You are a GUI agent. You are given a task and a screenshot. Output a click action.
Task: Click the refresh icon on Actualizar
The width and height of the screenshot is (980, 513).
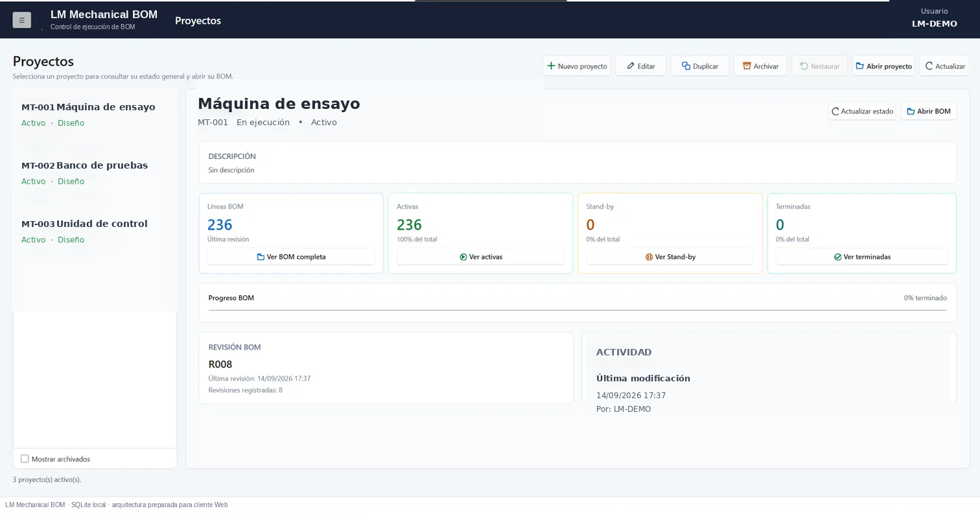[929, 66]
